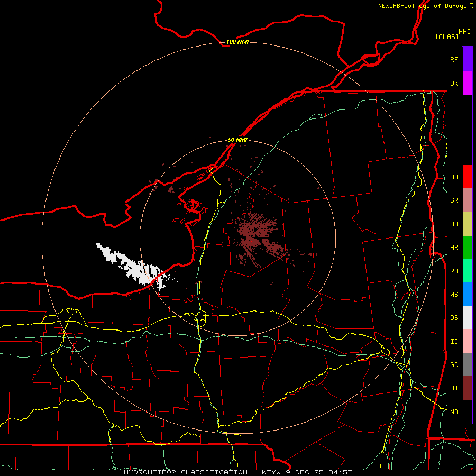The image size is (476, 476).
Task: Click the 100 NMI range ring label
Action: pos(237,42)
